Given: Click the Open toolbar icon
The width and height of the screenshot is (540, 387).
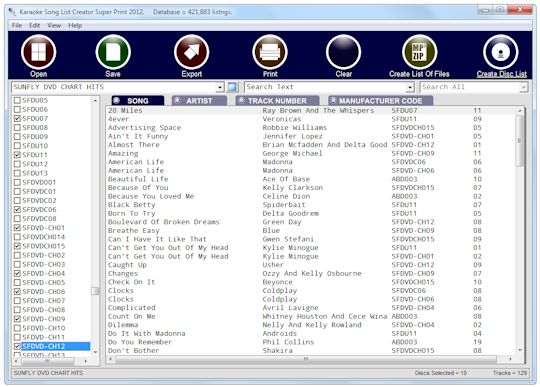Looking at the screenshot, I should point(38,52).
